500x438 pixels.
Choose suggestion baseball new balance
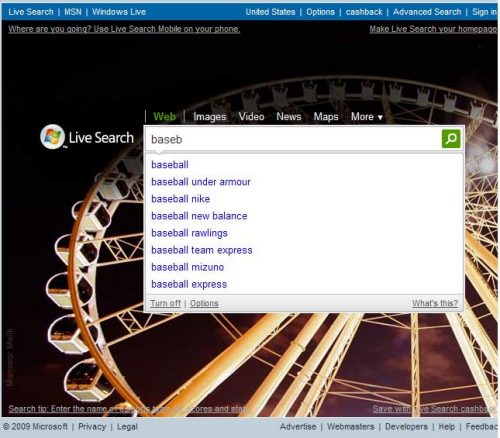199,216
